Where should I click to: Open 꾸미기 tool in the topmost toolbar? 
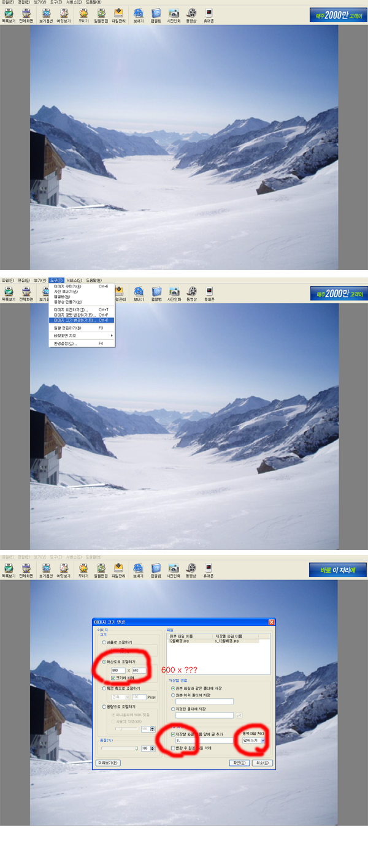point(83,15)
